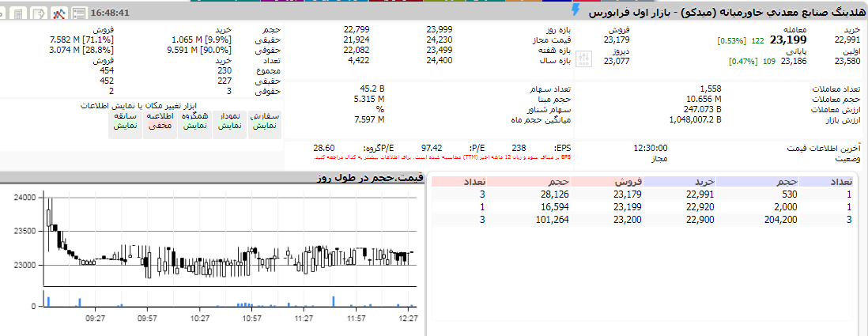Screen dimensions: 868x336
Task: Click the group P/E value 28.60
Action: tap(324, 149)
